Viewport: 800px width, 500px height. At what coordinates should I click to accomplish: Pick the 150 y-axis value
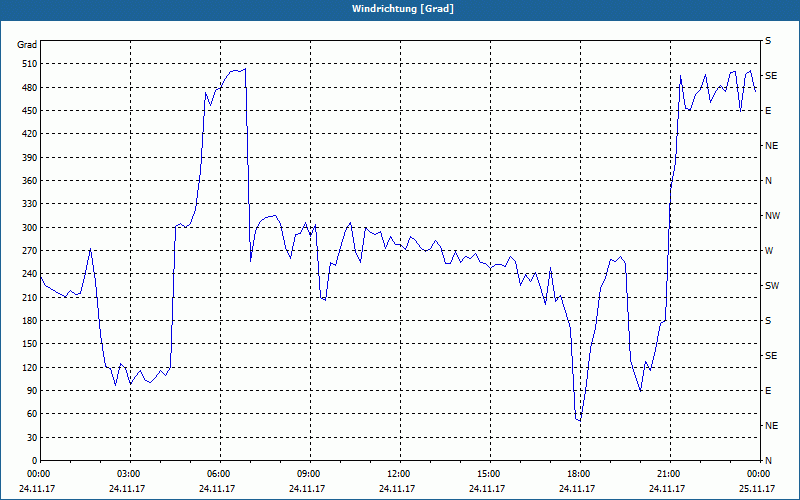point(30,344)
